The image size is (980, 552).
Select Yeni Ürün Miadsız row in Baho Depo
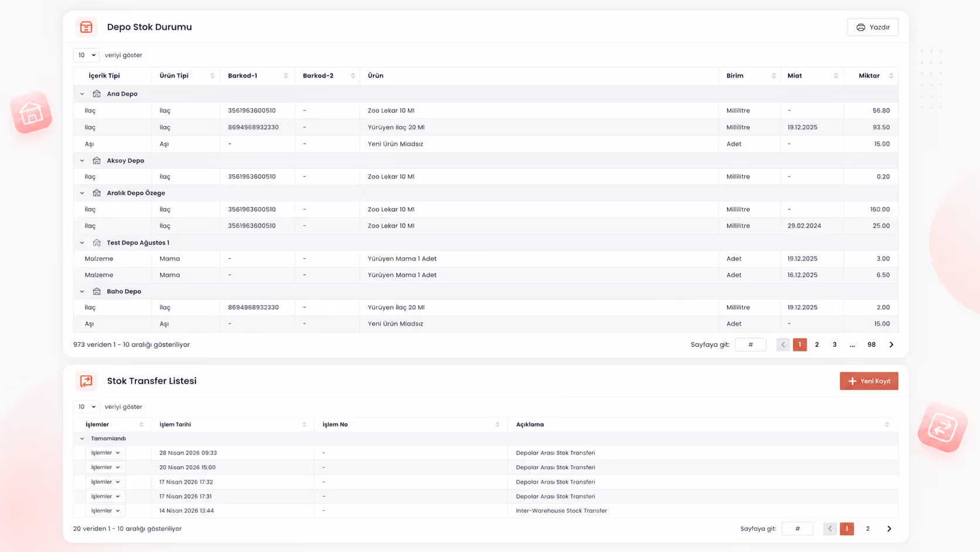(x=486, y=324)
